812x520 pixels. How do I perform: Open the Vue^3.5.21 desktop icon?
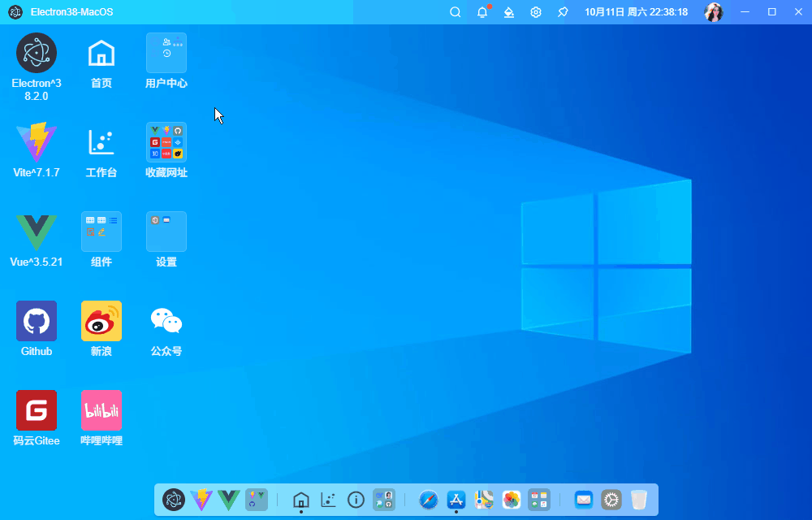click(x=37, y=232)
